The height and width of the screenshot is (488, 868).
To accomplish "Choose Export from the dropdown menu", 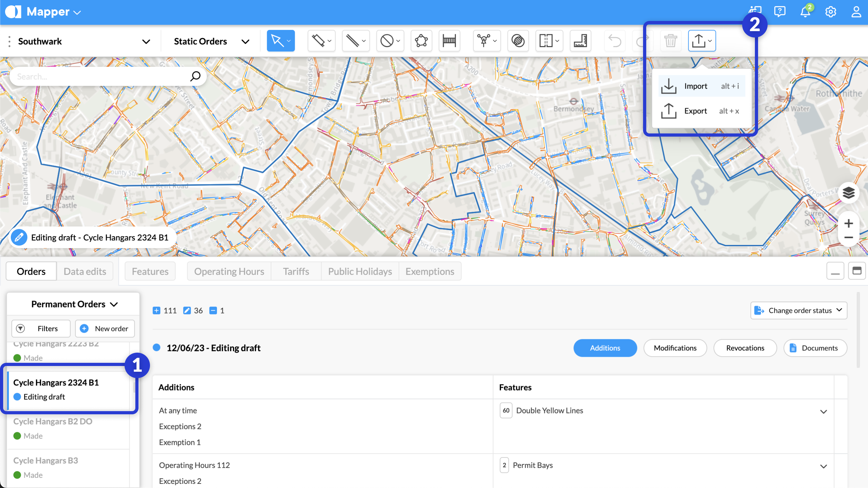I will pos(695,111).
